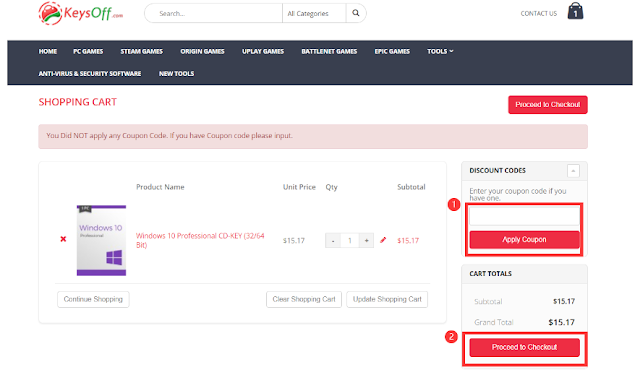Click the red pencil edit quantity icon
640x370 pixels.
(x=383, y=240)
